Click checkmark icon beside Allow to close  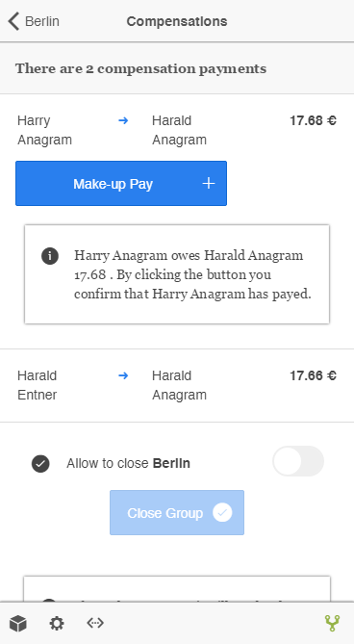click(x=40, y=464)
